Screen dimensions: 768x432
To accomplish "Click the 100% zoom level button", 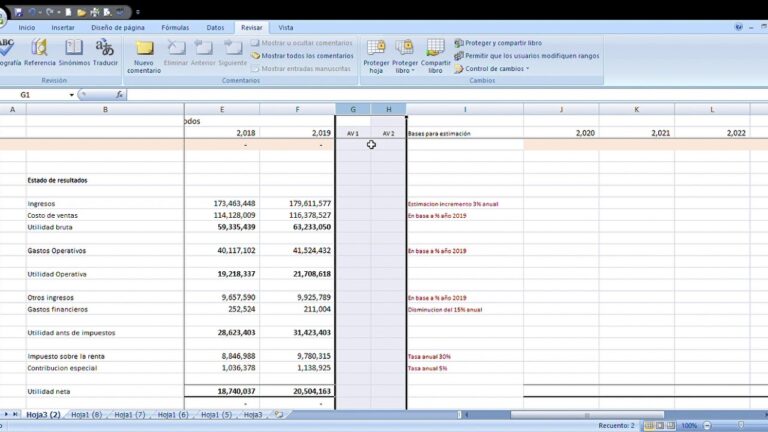I will (689, 426).
